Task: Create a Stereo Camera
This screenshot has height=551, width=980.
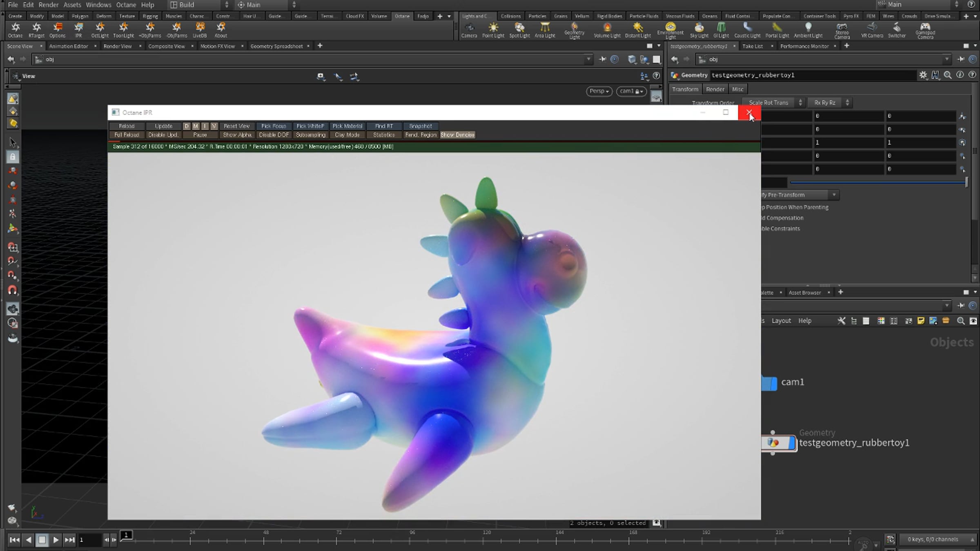Action: point(842,31)
